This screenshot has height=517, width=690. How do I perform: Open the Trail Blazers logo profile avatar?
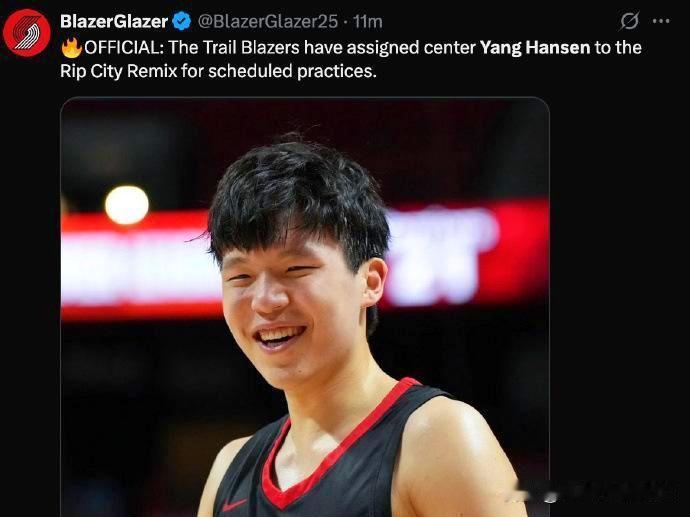click(x=27, y=33)
